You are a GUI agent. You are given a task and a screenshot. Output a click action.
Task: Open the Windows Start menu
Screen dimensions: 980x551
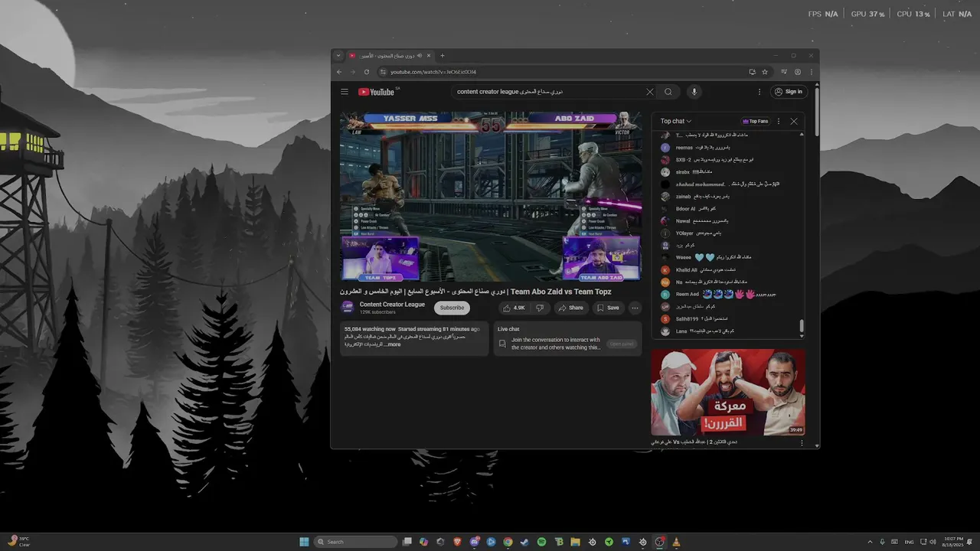pos(304,542)
